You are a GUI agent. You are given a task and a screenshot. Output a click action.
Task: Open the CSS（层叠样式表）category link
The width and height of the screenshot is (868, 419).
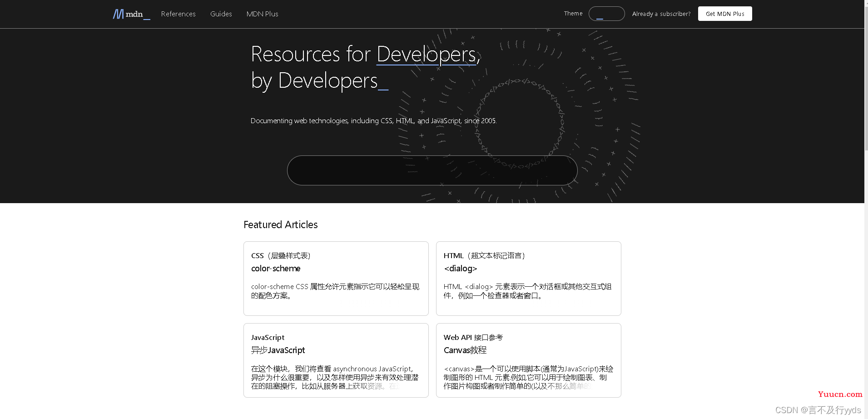click(281, 256)
